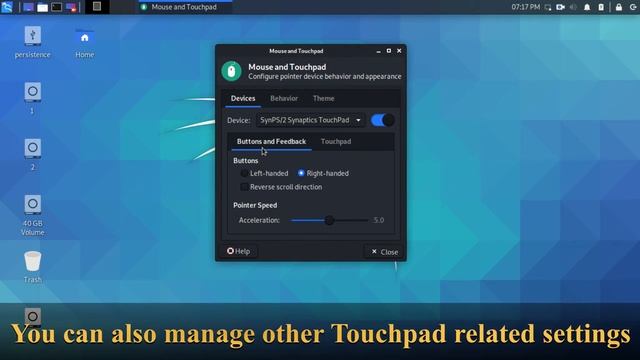The image size is (640, 360).
Task: Switch to the Theme tab
Action: tap(324, 98)
